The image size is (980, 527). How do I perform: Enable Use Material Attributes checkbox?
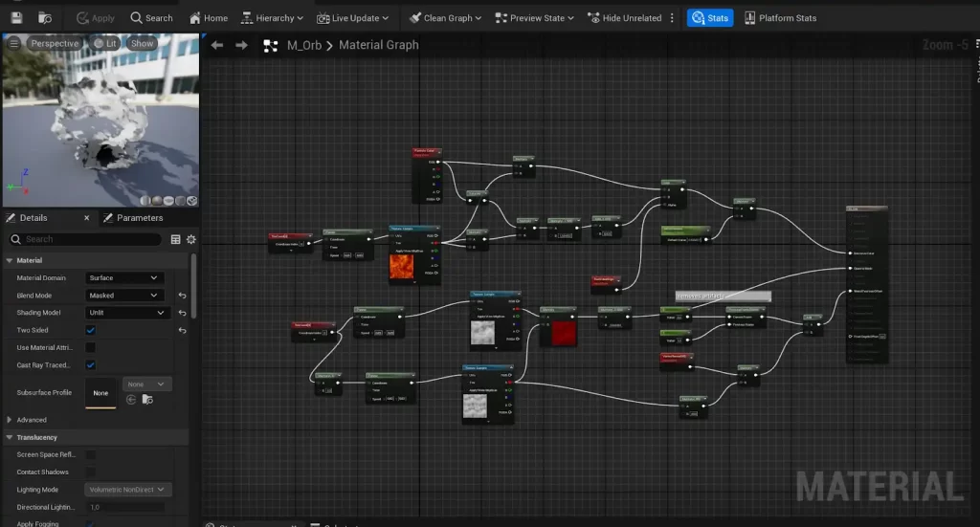coord(91,347)
